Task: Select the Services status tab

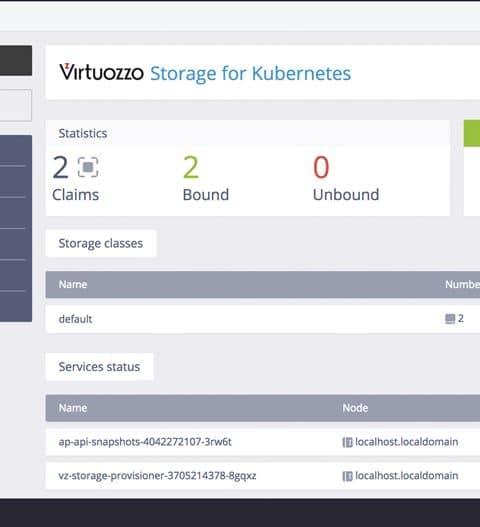Action: [x=99, y=367]
